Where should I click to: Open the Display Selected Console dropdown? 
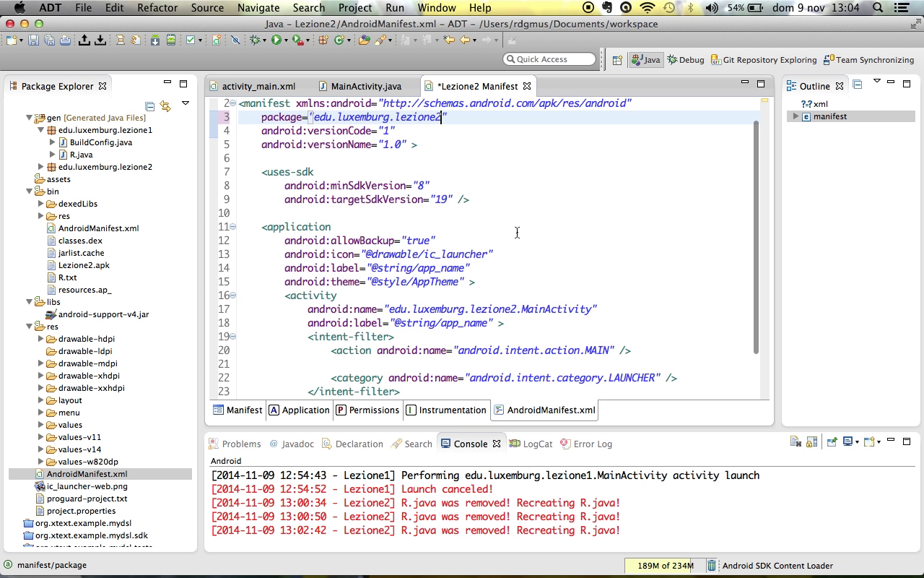(x=857, y=442)
